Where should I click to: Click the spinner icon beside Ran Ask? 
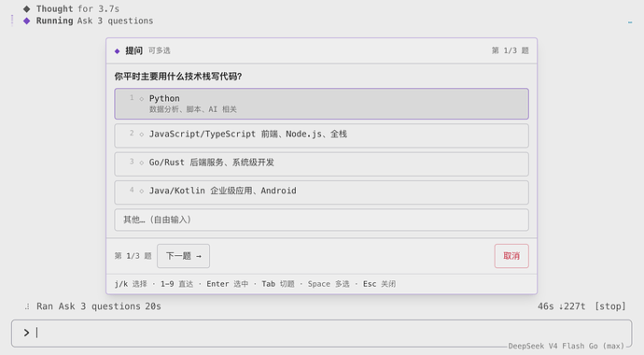coord(27,306)
